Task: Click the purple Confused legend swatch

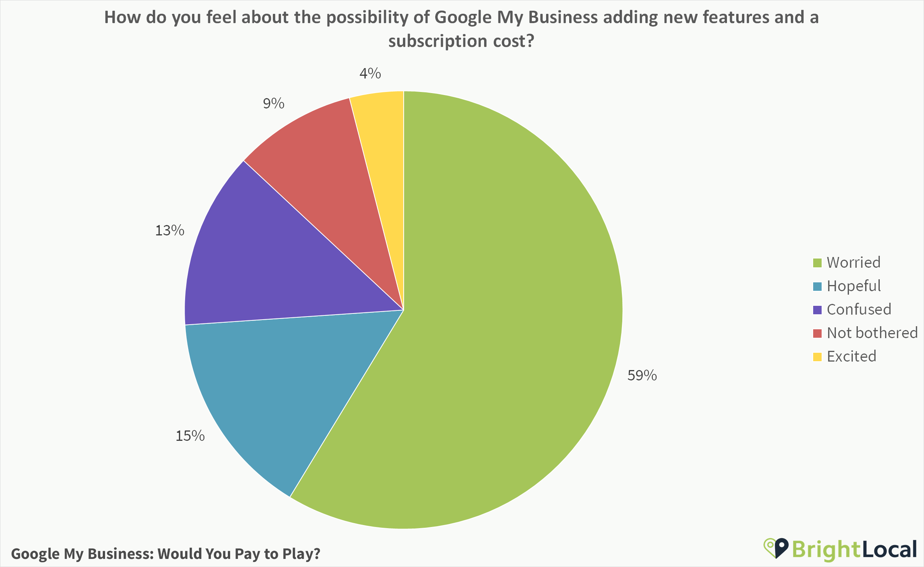Action: pos(817,310)
